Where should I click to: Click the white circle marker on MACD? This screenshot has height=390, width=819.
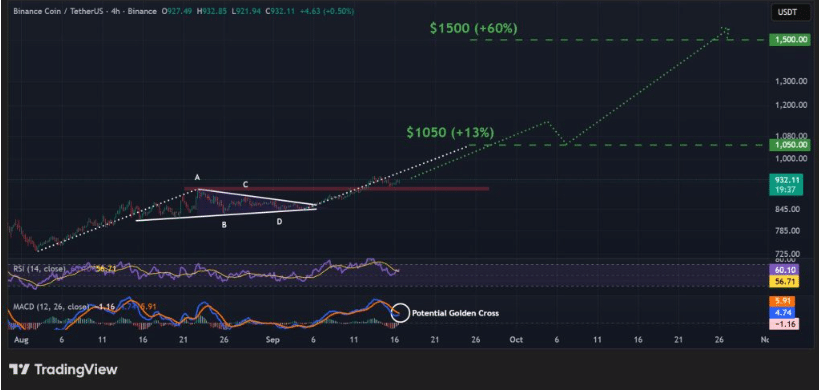[400, 313]
